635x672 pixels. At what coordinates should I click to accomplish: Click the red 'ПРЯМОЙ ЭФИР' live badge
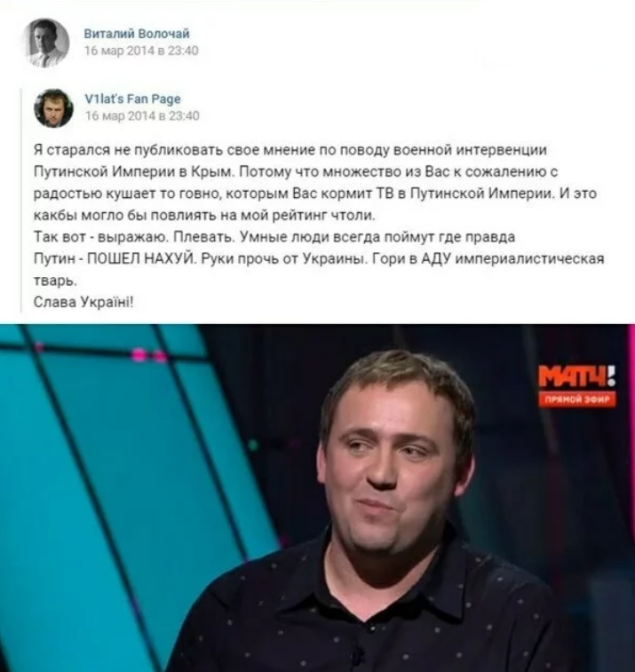pos(576,399)
